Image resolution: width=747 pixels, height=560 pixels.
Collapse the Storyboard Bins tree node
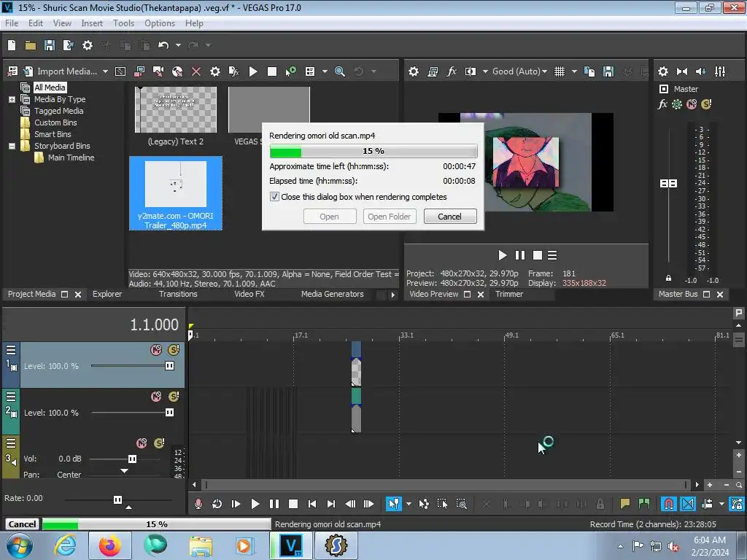click(12, 146)
